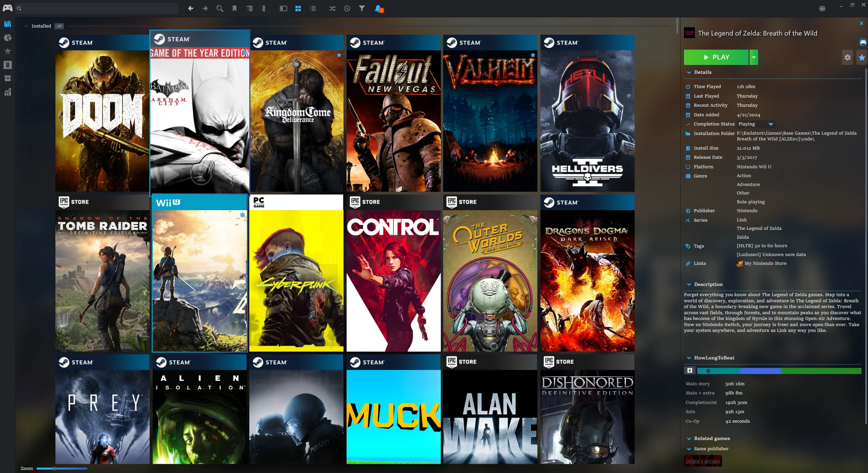Select the Outer Worlds cover
Image resolution: width=868 pixels, height=473 pixels.
(490, 273)
